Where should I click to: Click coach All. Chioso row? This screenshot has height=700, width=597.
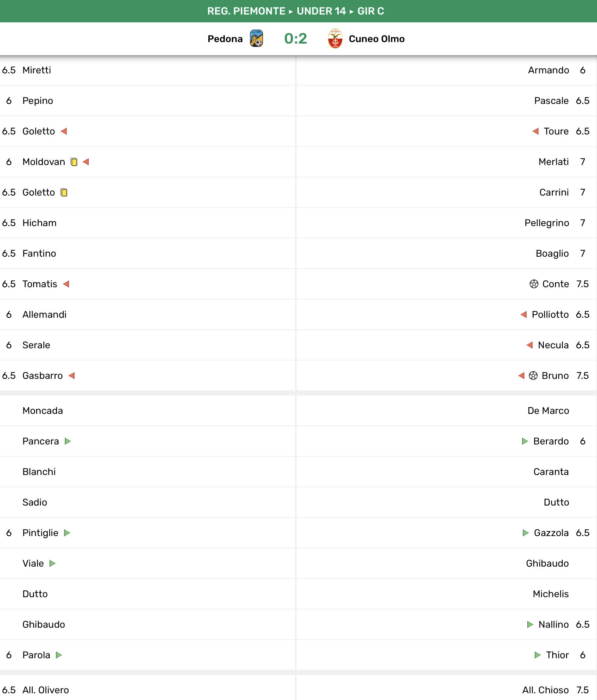(545, 690)
